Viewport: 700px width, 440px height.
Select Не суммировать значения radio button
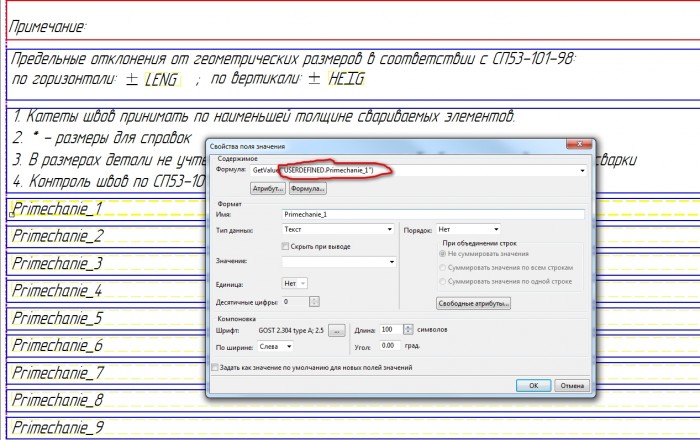coord(442,253)
